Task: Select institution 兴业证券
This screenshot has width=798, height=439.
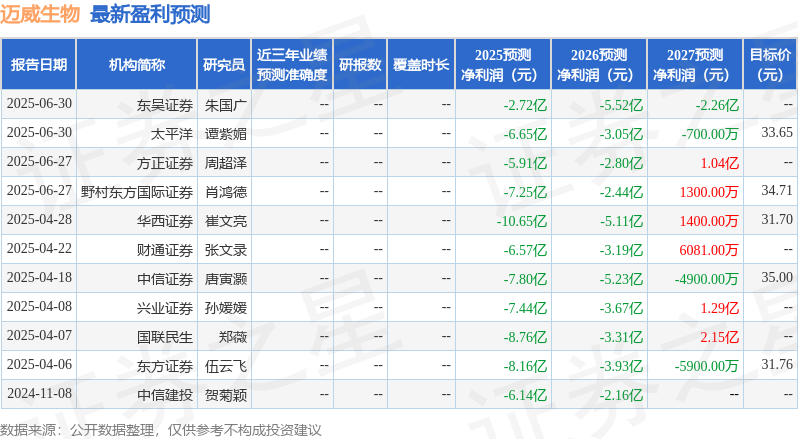Action: coord(165,308)
